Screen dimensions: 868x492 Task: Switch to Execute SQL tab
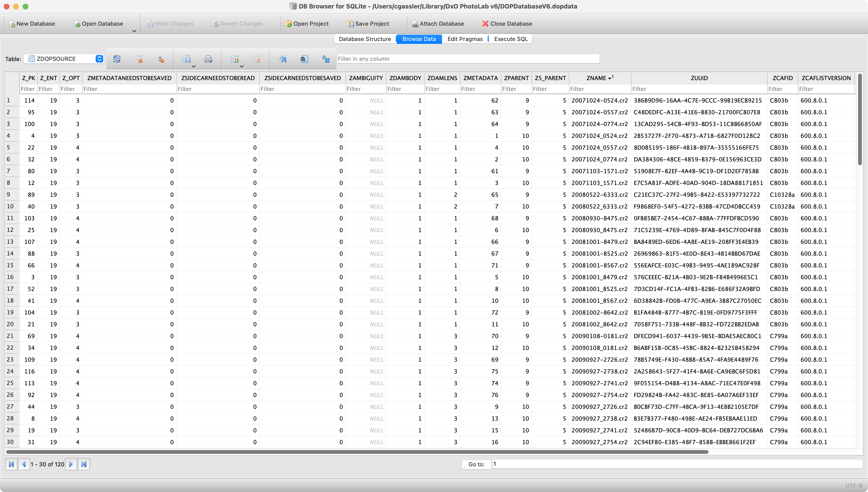point(511,39)
